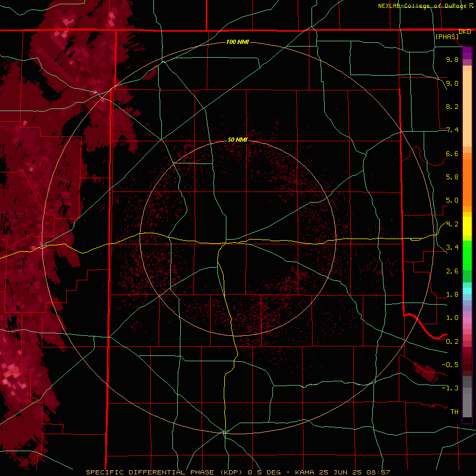Click the 3.4 value on the color scale
This screenshot has width=476, height=476.
[x=452, y=248]
